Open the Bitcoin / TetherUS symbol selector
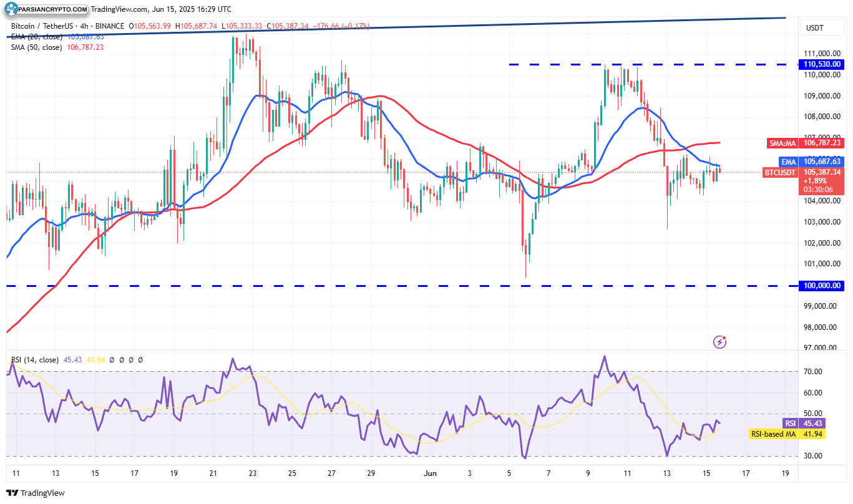Image resolution: width=853 pixels, height=504 pixels. click(44, 27)
